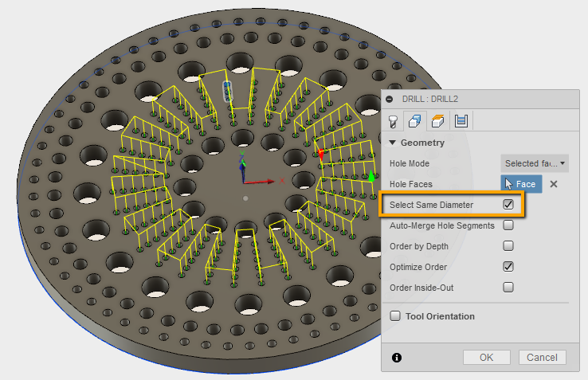Collapse the DRILL : DRILL2 dialog
The image size is (588, 380).
390,99
